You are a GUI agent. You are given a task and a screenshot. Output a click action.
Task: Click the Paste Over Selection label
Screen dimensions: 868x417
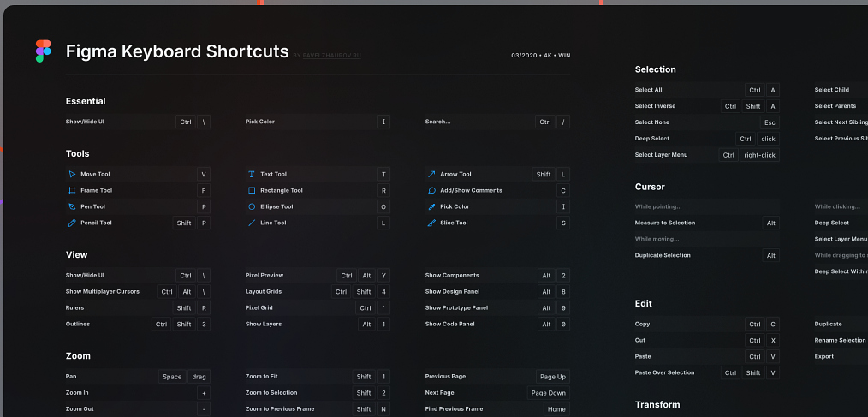tap(664, 372)
